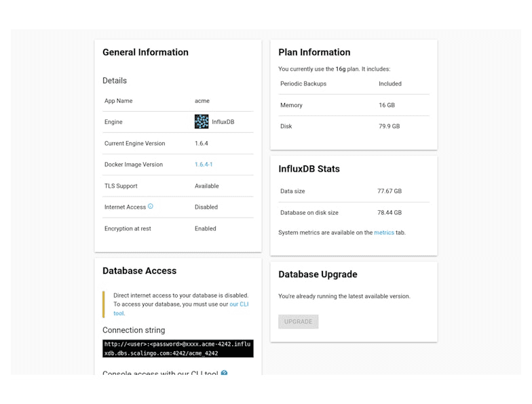
Task: Open the metrics tab link
Action: pyautogui.click(x=384, y=233)
